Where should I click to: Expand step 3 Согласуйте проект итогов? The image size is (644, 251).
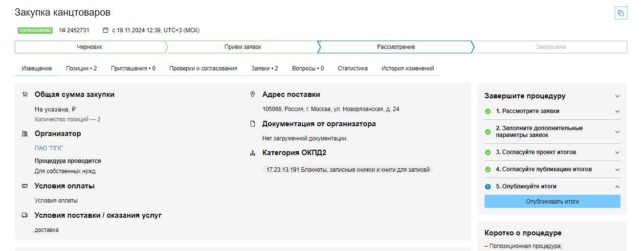coord(617,152)
